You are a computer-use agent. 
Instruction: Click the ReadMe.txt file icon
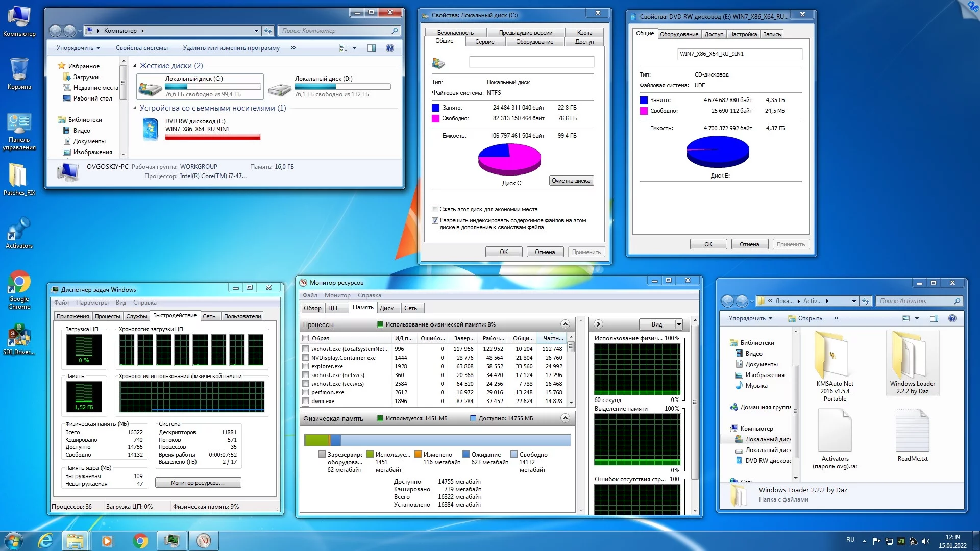click(x=912, y=431)
